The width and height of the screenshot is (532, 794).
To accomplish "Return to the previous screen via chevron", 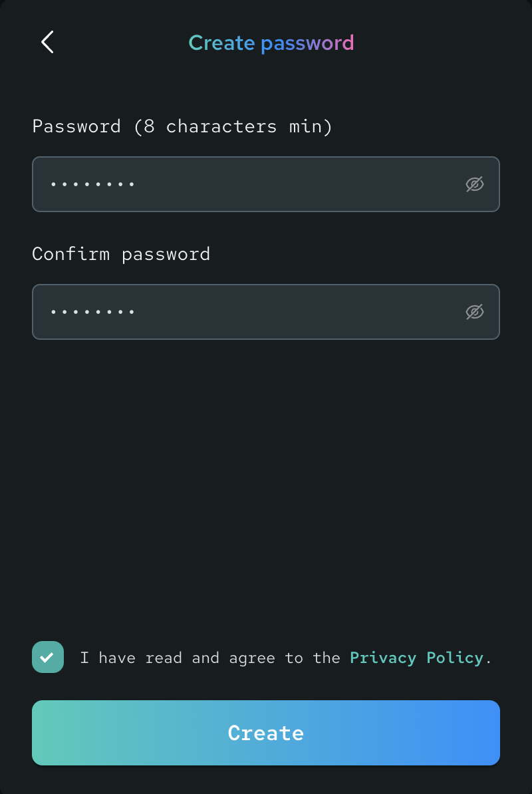I will (x=47, y=42).
